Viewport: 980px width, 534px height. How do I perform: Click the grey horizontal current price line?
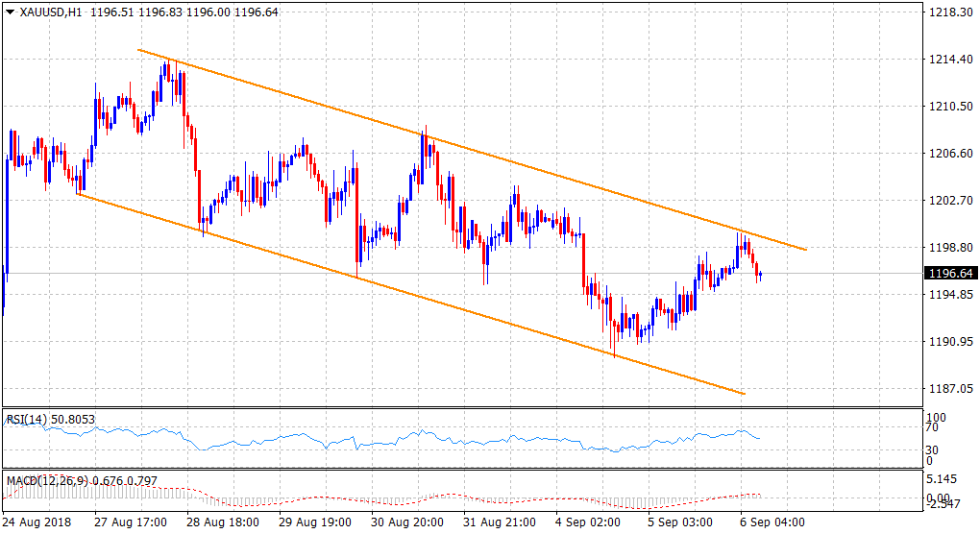(x=845, y=274)
